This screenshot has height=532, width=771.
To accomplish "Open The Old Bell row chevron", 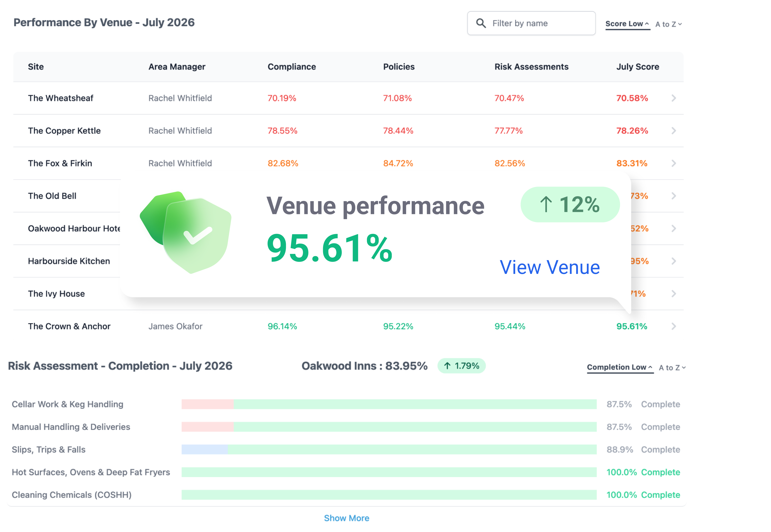I will (x=673, y=196).
